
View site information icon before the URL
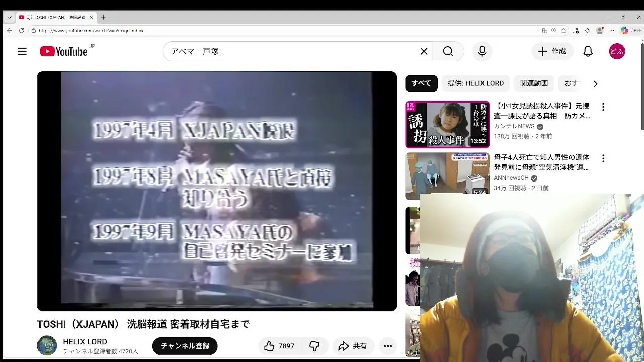pos(33,31)
